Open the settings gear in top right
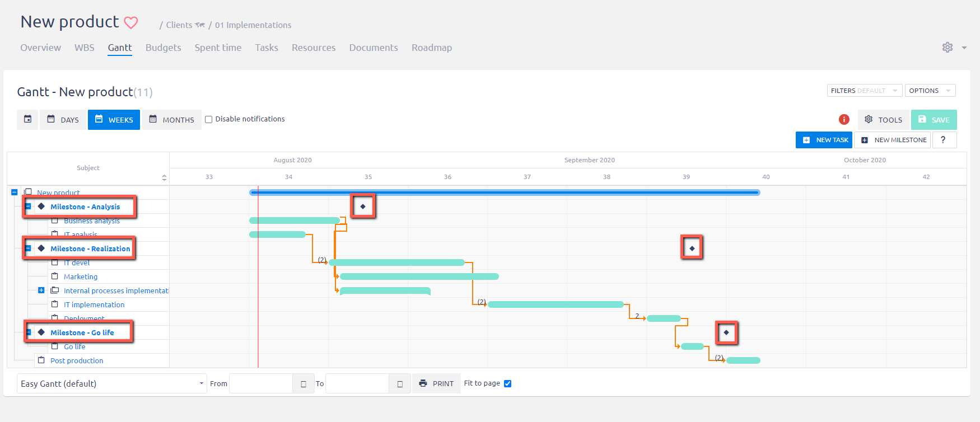The height and width of the screenshot is (422, 980). click(x=947, y=48)
